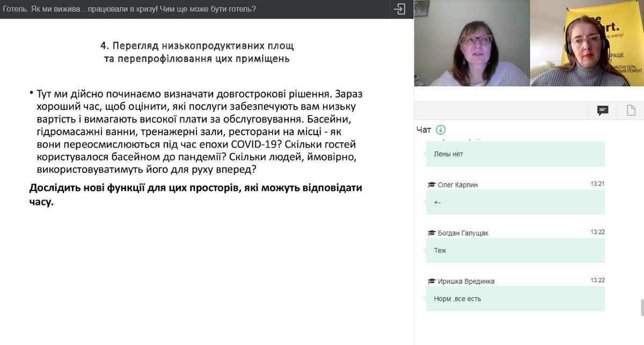Click the 'Норм ,все есть' message bubble
Viewport: 644px width, 345px height.
click(515, 299)
